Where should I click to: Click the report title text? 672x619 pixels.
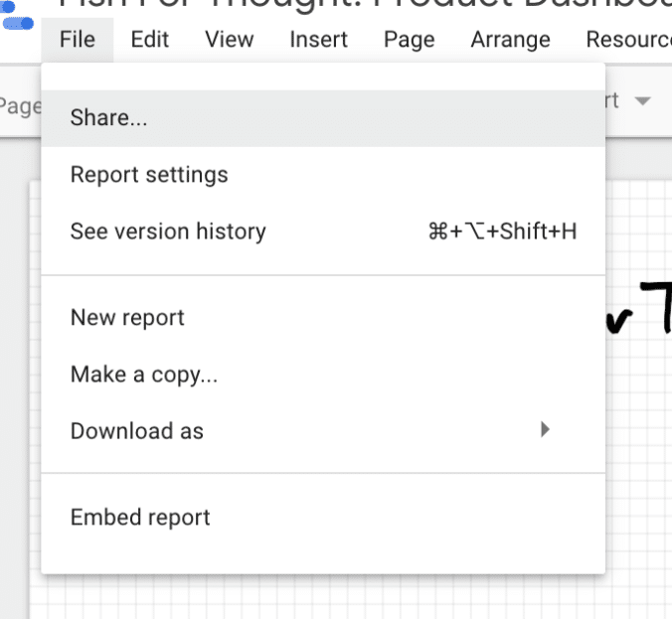pyautogui.click(x=364, y=5)
